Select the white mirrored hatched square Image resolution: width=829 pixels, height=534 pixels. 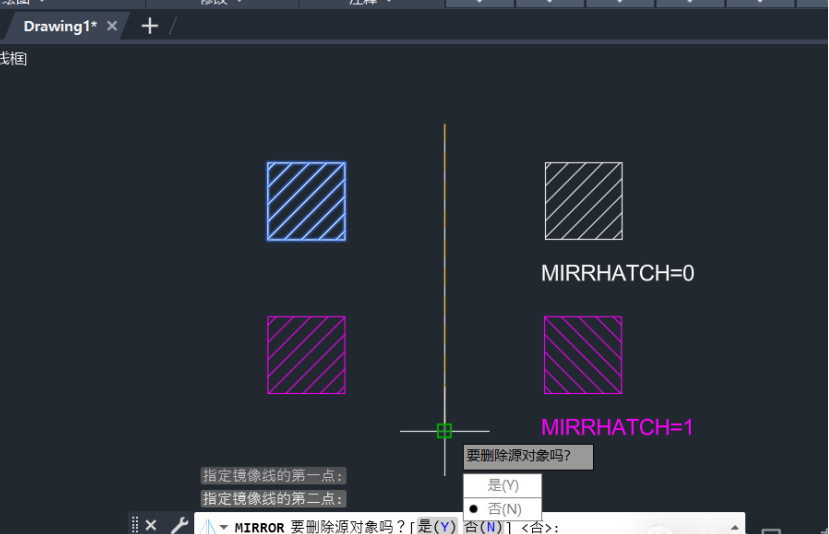click(583, 201)
